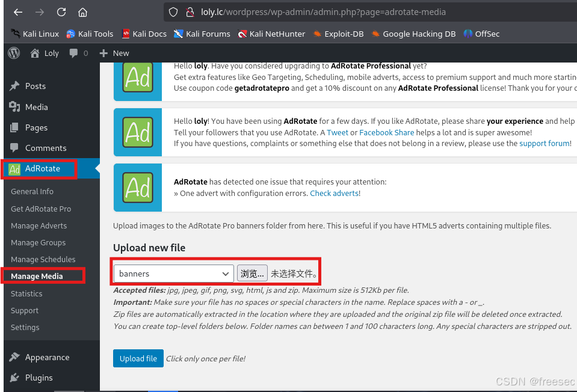Click the getadrotatepro coupon code text
Viewport: 577px width, 392px height.
click(x=262, y=88)
